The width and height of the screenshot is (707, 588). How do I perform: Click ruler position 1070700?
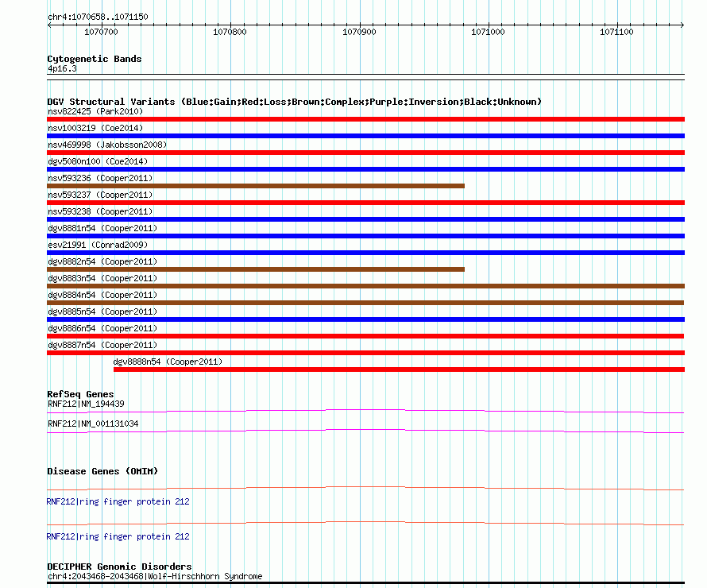[101, 32]
